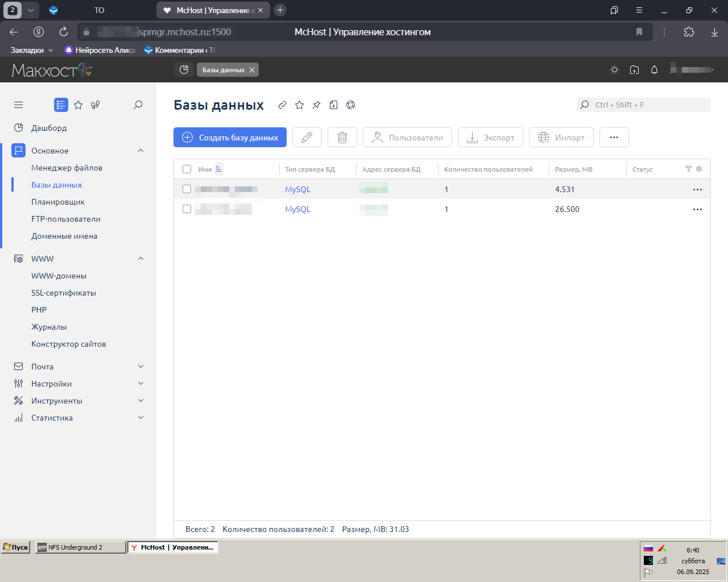Copy page link icon next to title

pyautogui.click(x=282, y=105)
